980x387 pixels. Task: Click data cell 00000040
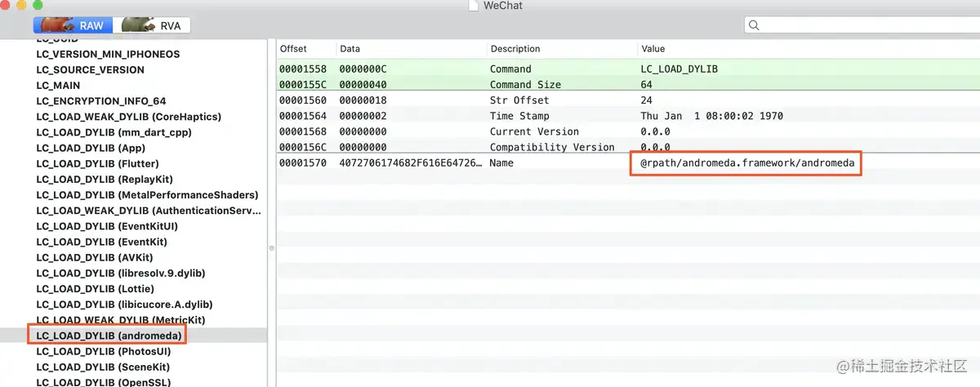click(363, 85)
